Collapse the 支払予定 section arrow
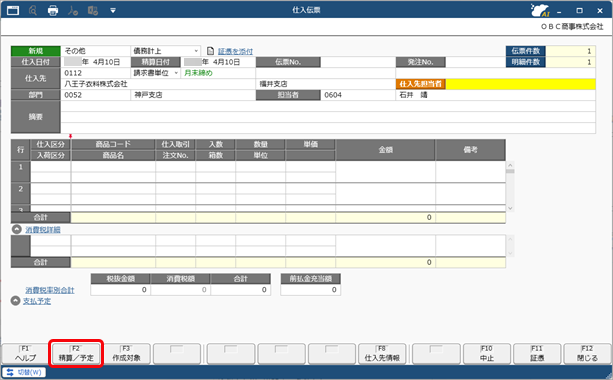Screen dimensions: 613x380 click(16, 301)
